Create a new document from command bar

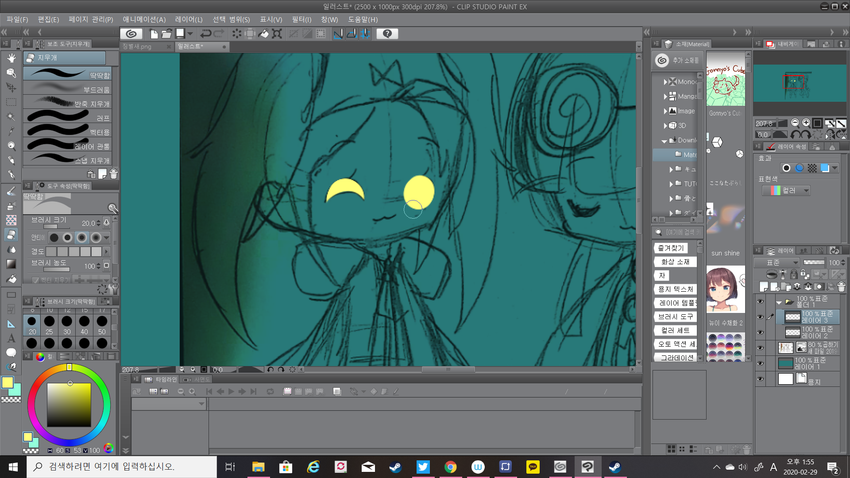point(154,34)
